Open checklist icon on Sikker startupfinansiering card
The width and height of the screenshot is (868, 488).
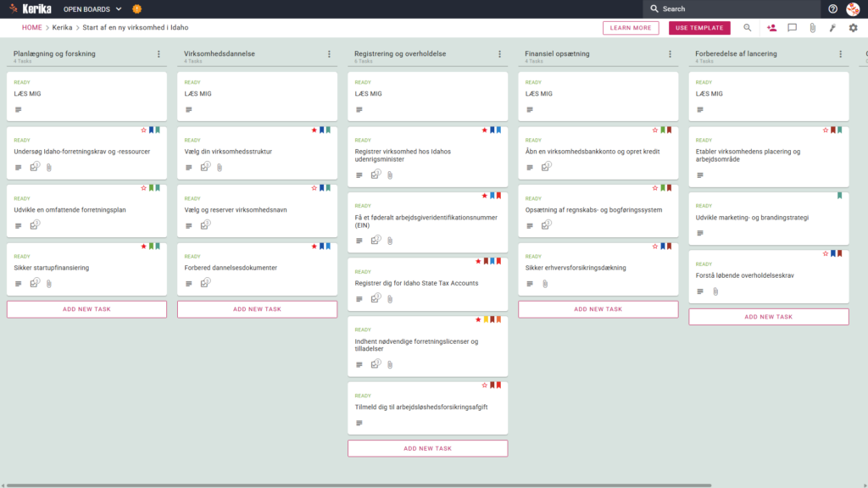[35, 283]
